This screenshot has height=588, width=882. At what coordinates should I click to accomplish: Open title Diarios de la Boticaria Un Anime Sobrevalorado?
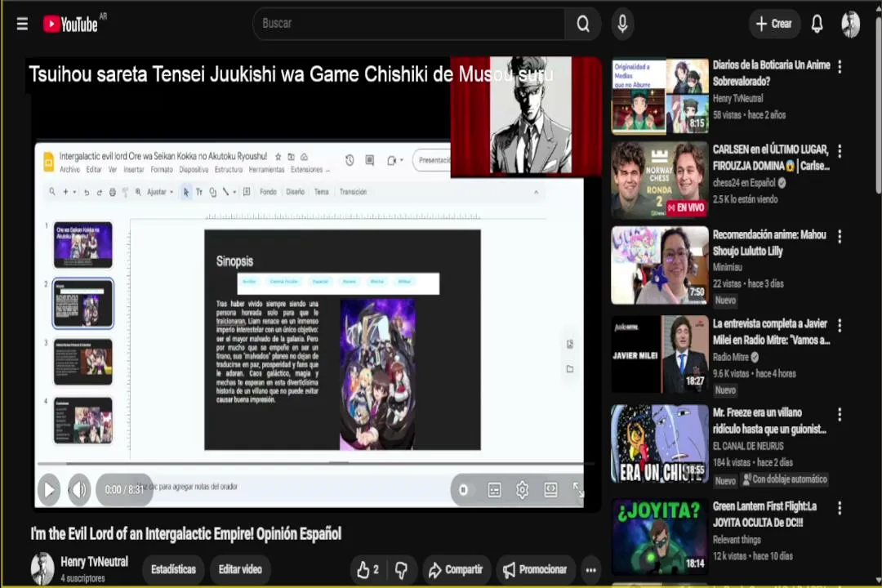click(771, 73)
